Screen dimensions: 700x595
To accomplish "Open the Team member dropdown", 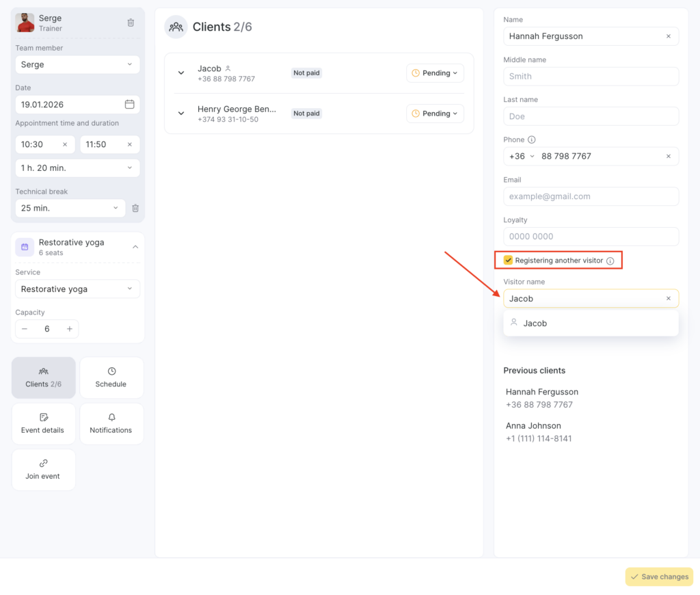I will (x=77, y=65).
